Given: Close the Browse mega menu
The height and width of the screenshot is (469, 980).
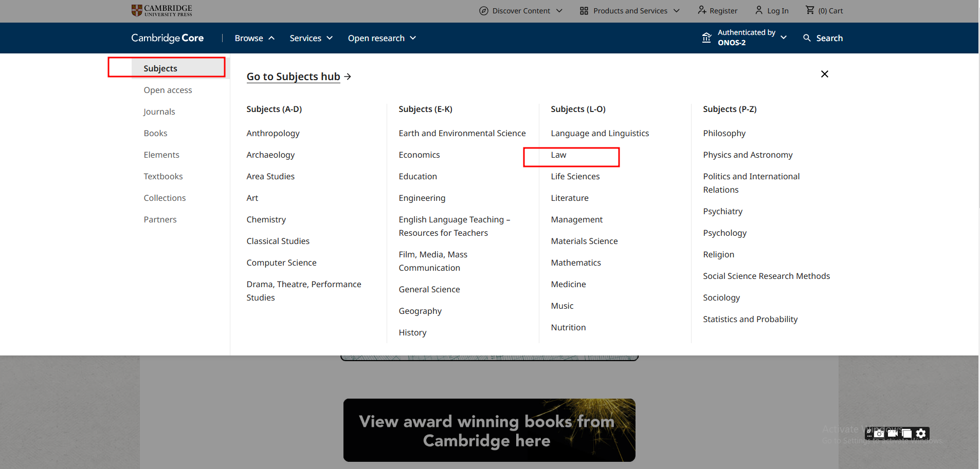Looking at the screenshot, I should (x=824, y=74).
